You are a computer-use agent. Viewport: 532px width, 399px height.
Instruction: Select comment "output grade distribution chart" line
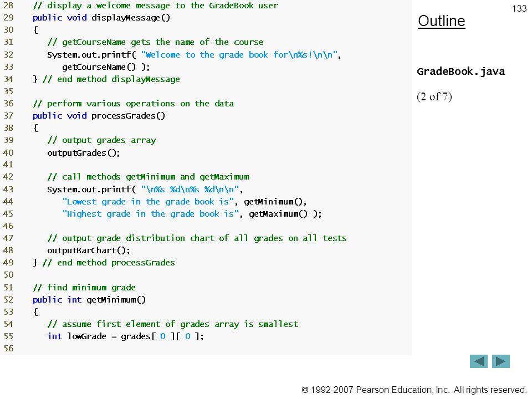point(197,238)
